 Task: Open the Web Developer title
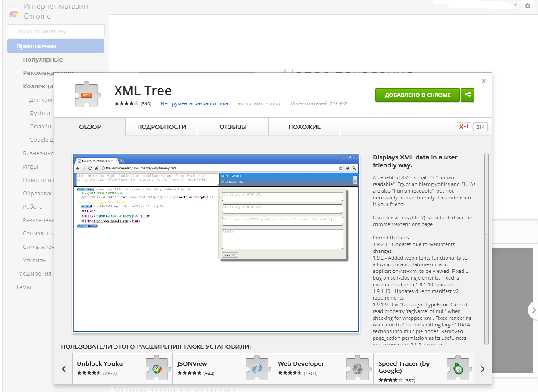pos(301,363)
